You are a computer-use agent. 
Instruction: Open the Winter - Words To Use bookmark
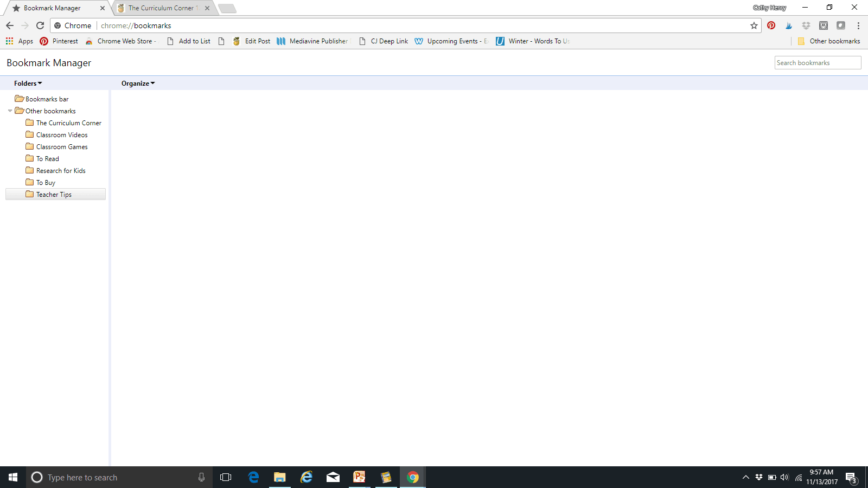tap(533, 41)
